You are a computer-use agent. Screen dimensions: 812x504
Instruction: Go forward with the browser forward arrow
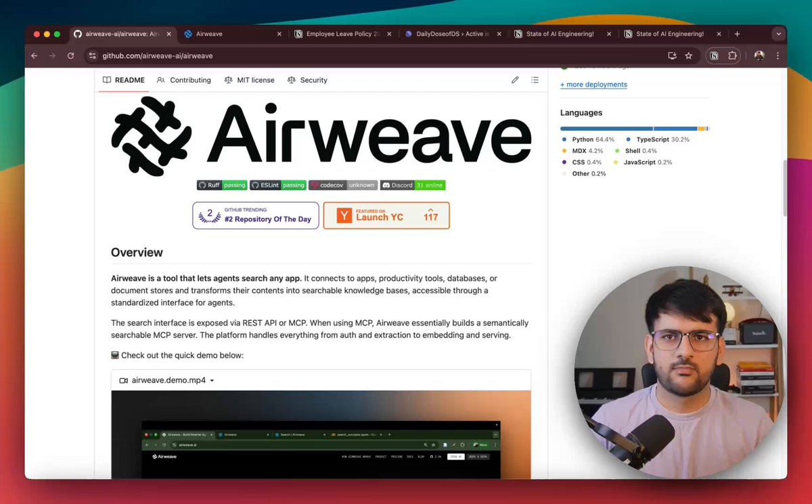point(52,55)
